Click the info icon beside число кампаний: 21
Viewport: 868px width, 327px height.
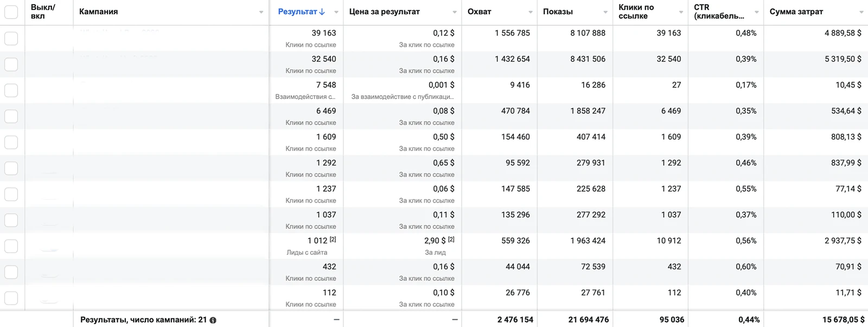click(213, 320)
